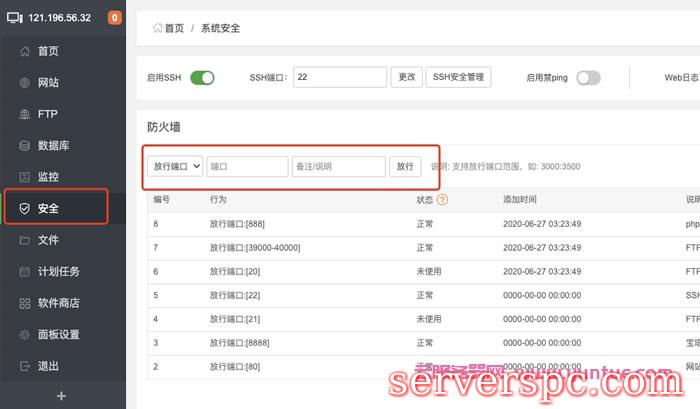Click the 备注/说明 input field
700x409 pixels.
[338, 166]
